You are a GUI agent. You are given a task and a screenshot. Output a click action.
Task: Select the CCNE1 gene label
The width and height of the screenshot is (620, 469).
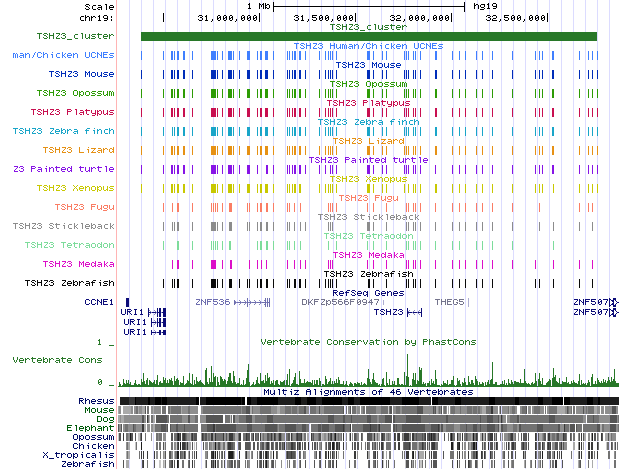[99, 301]
